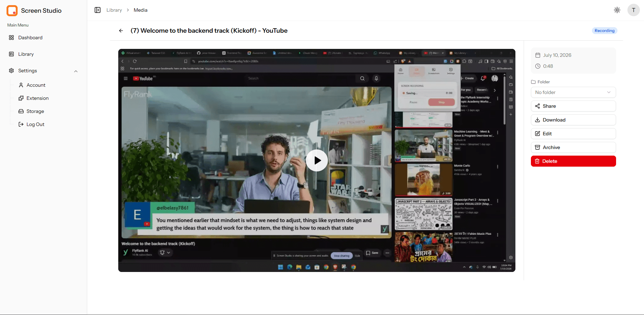644x315 pixels.
Task: Share this recording
Action: tap(573, 106)
